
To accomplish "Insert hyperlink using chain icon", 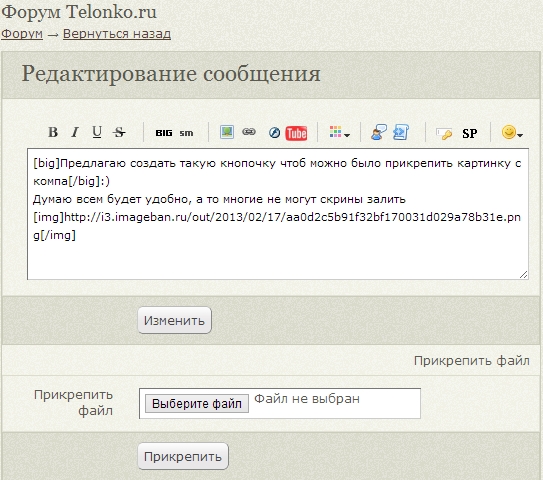I will [249, 132].
